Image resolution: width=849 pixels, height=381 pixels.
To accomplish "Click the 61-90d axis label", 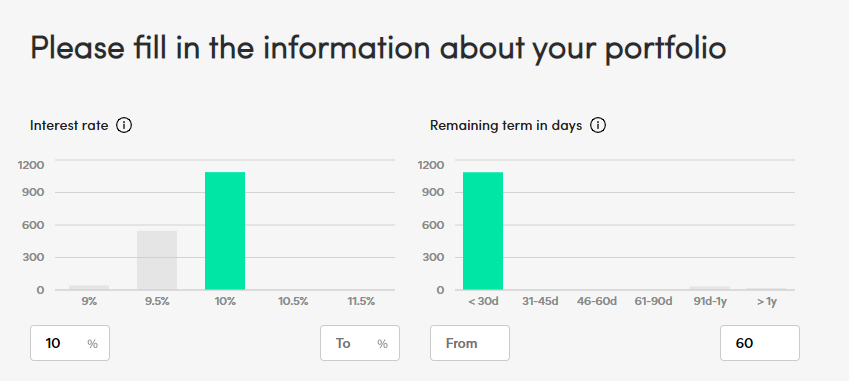I will click(653, 301).
